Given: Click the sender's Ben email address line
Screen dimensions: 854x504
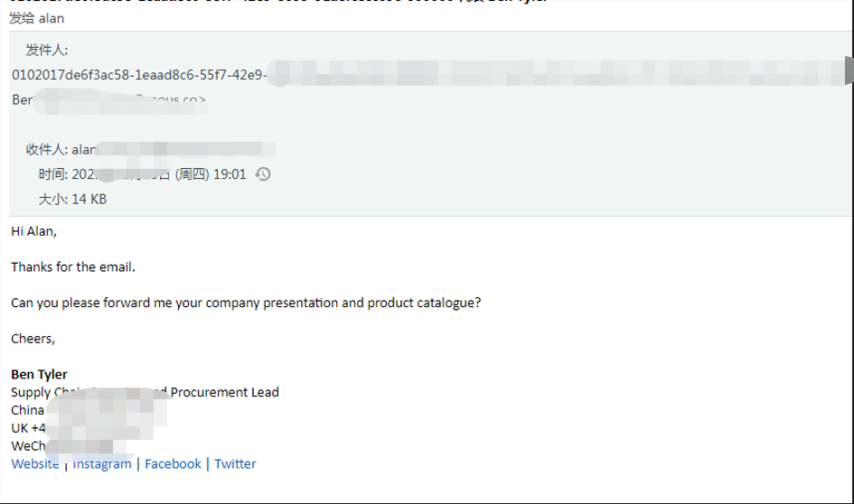Looking at the screenshot, I should click(x=109, y=100).
